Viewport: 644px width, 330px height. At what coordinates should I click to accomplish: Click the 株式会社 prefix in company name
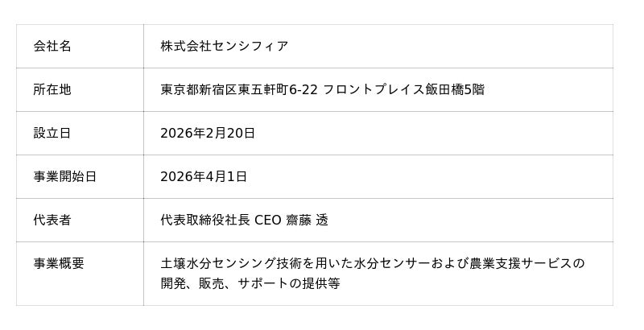click(x=186, y=46)
